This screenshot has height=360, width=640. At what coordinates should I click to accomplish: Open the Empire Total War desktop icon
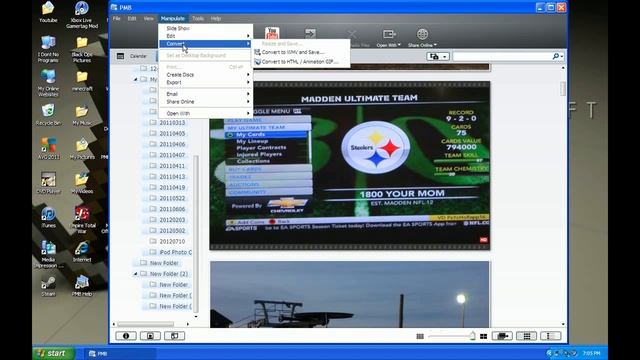[82, 220]
